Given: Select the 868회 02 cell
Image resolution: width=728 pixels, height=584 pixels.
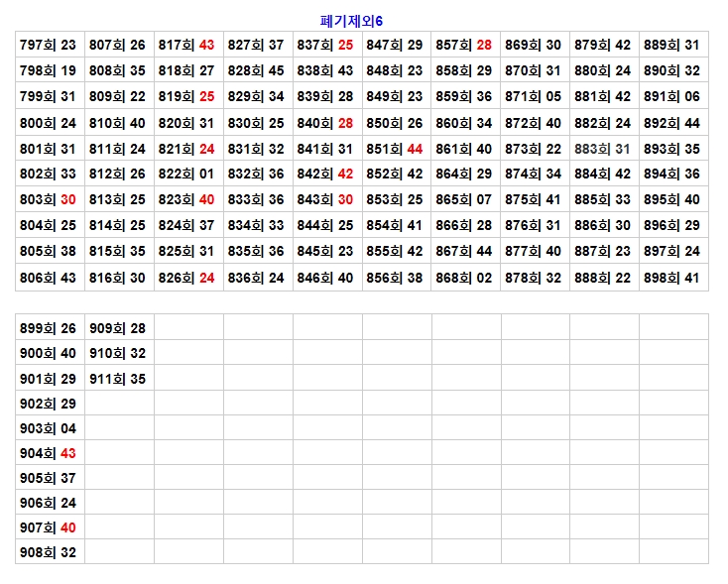Looking at the screenshot, I should click(x=464, y=279).
